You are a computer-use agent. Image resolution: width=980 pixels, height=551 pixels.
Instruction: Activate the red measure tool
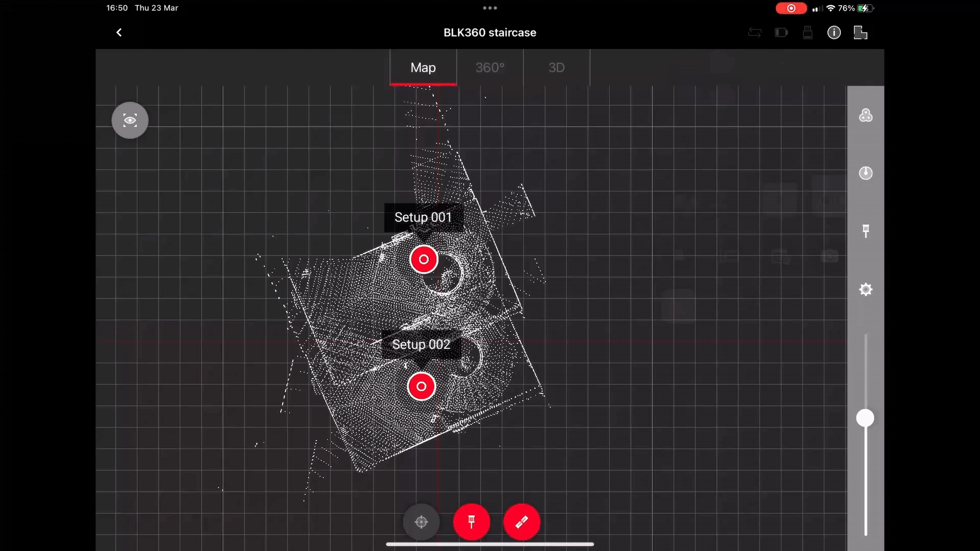pos(522,522)
